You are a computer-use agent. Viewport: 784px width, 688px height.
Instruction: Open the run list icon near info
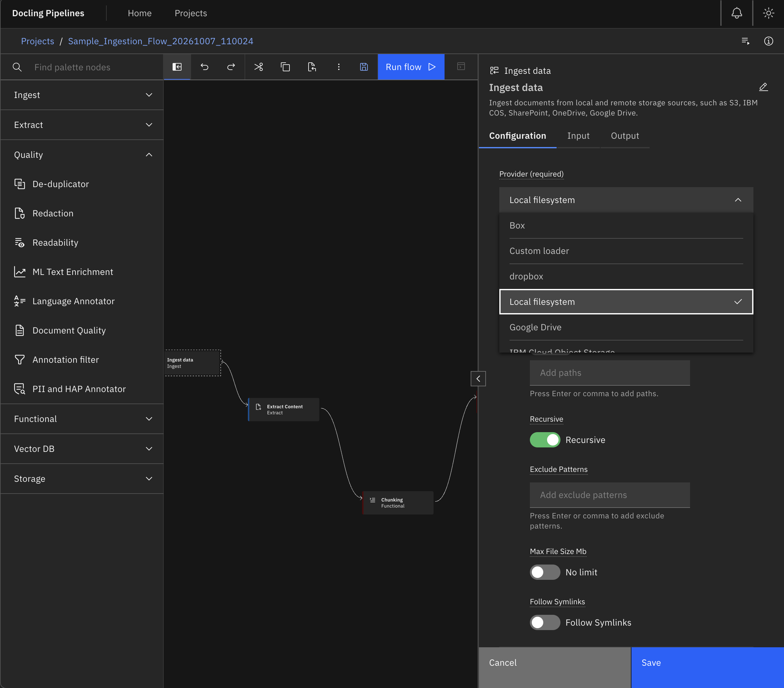coord(745,41)
